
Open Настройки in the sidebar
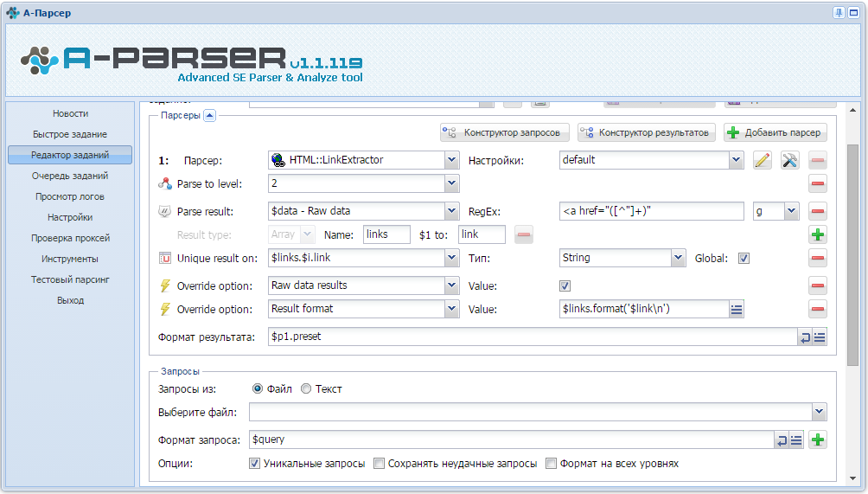[70, 217]
